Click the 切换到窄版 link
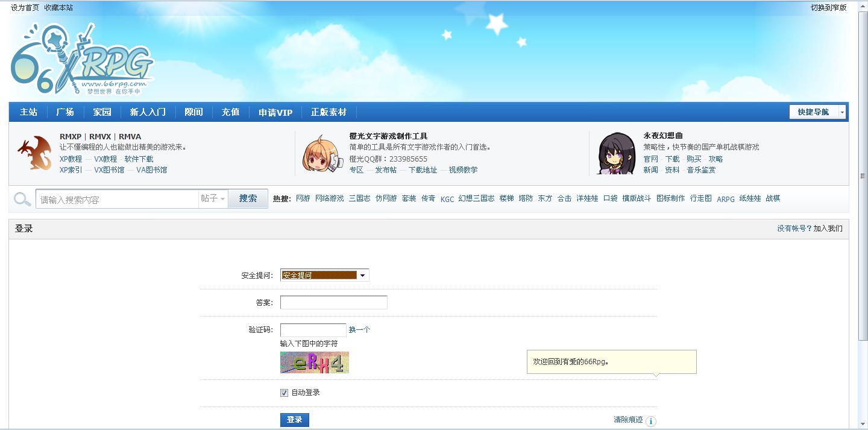Image resolution: width=868 pixels, height=430 pixels. 829,8
